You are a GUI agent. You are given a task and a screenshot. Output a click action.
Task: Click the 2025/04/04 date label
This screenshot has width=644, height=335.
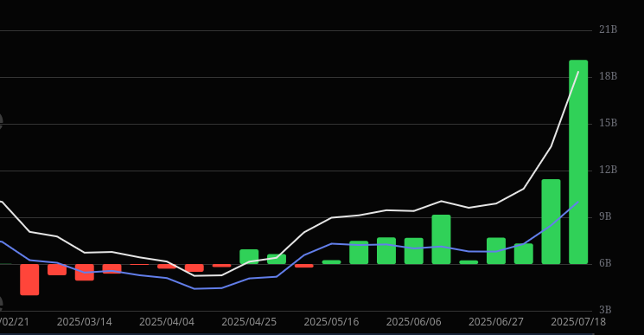tap(167, 322)
